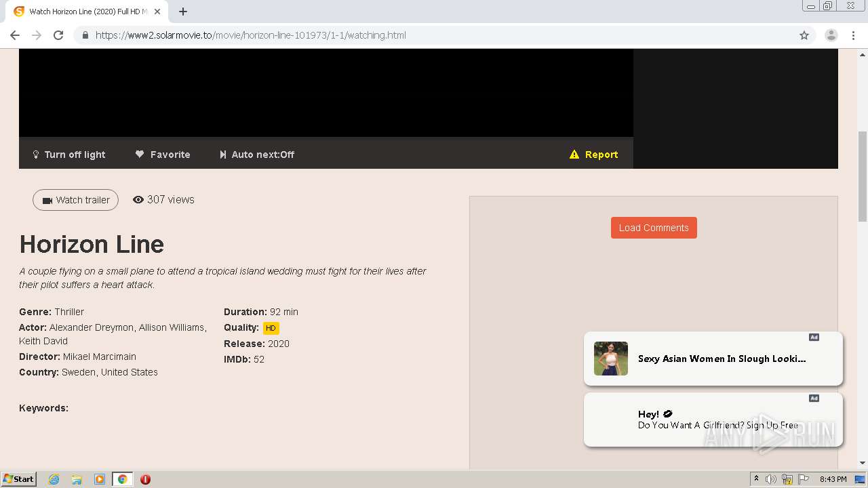Click the padlock site info icon
Screen dimensions: 868x488
point(85,35)
